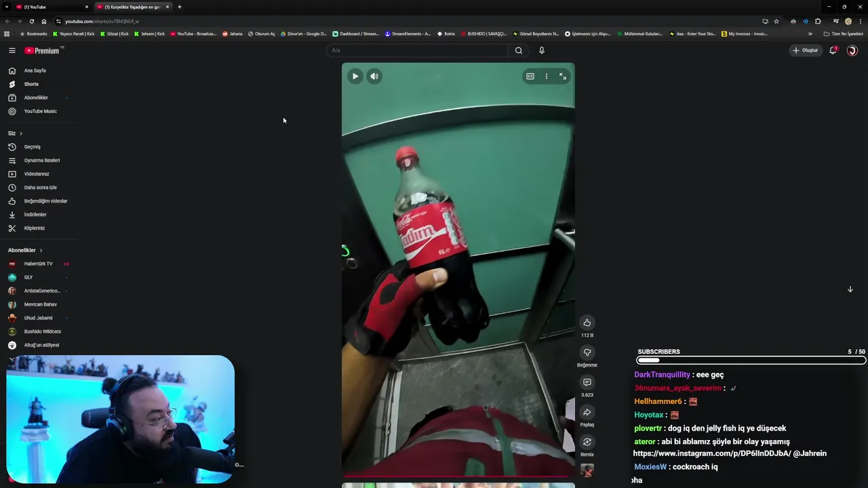
Task: Open Uhud Jabami channel subscription
Action: 37,318
